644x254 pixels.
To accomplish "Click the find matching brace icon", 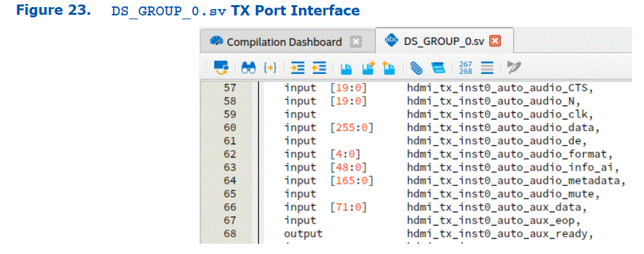I will 270,68.
